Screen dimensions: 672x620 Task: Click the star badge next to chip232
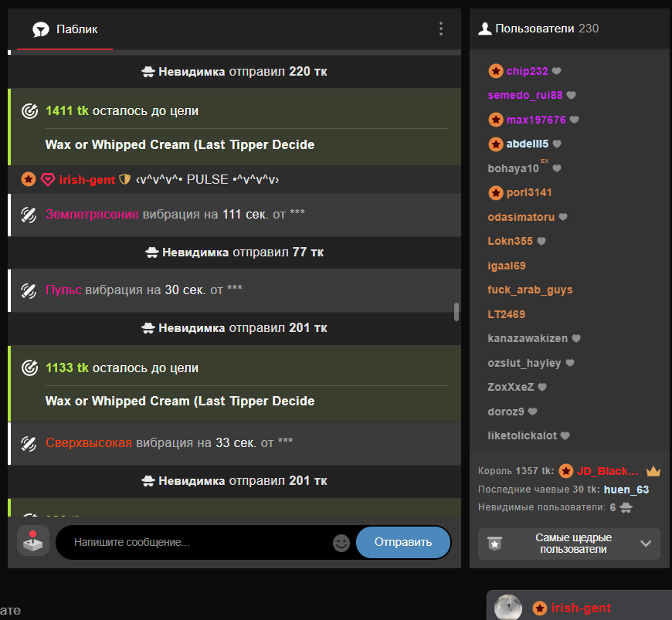496,71
